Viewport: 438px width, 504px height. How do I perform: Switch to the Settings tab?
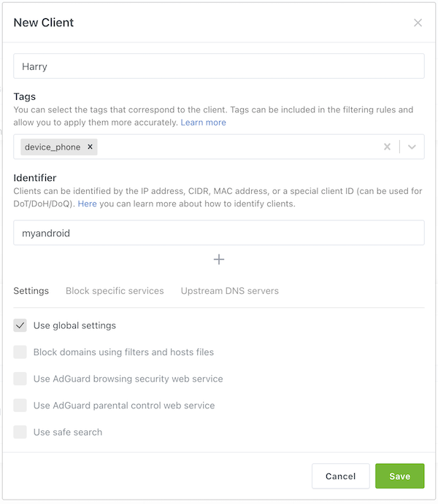(31, 290)
